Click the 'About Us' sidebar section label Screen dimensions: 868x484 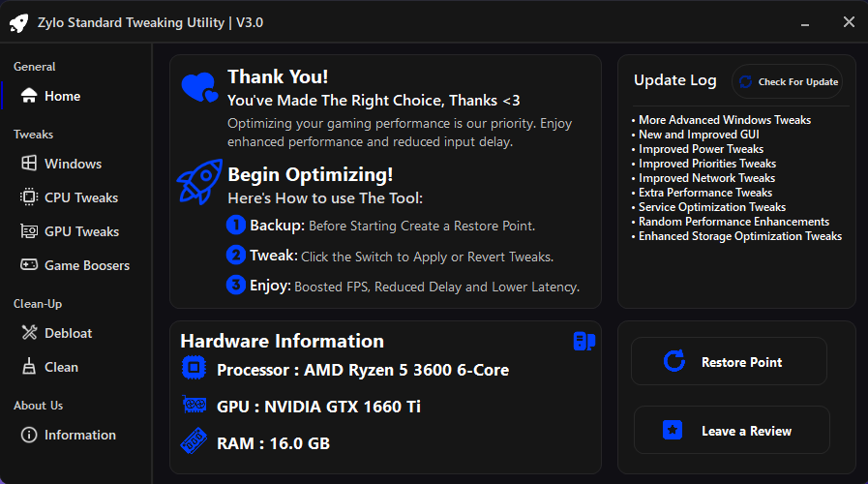[x=38, y=406]
